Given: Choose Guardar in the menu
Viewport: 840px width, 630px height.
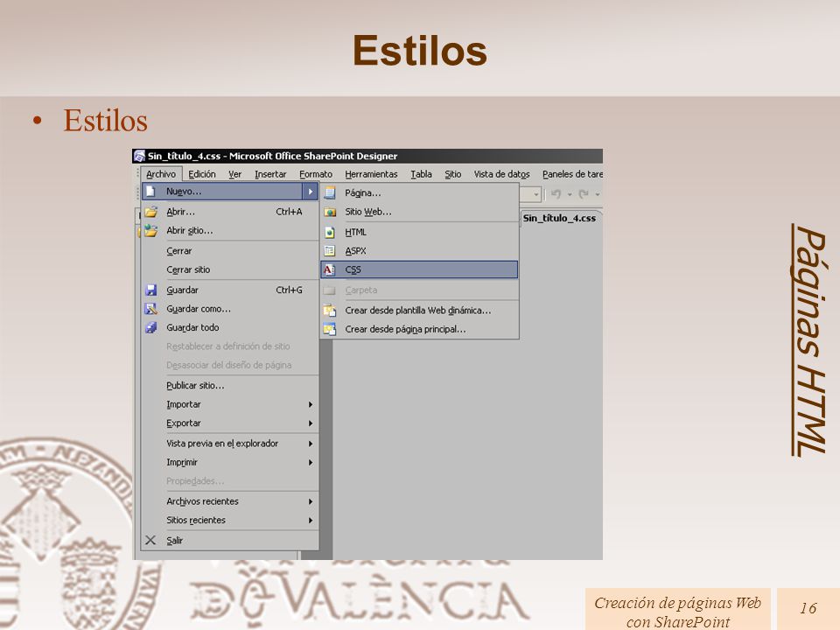Looking at the screenshot, I should (230, 290).
